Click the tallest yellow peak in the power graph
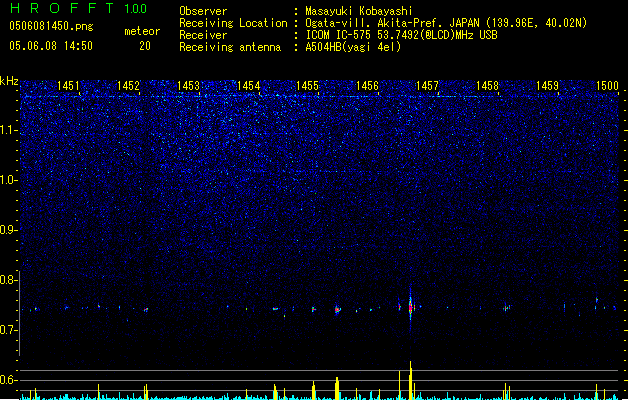629x400 pixels. pyautogui.click(x=410, y=380)
